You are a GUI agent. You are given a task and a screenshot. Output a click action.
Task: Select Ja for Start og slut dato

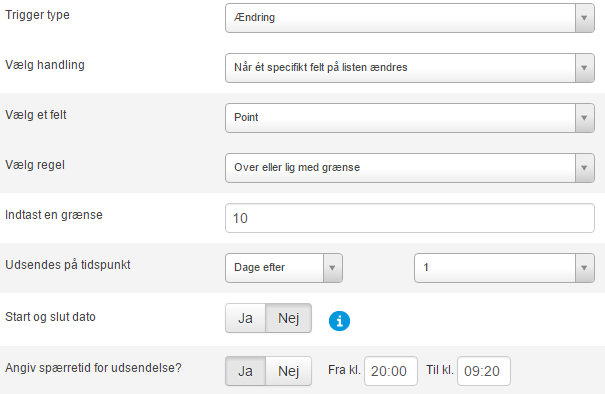[x=245, y=318]
